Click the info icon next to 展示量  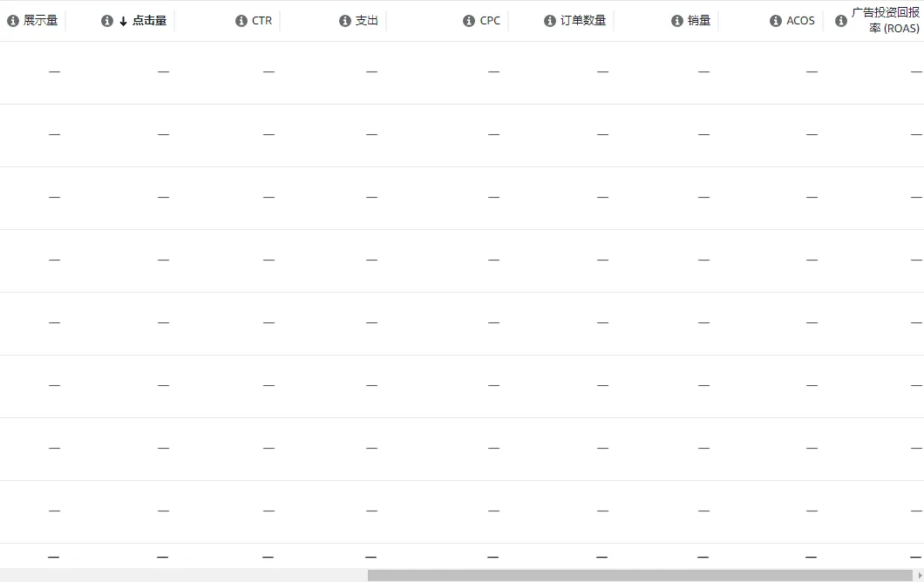(13, 21)
